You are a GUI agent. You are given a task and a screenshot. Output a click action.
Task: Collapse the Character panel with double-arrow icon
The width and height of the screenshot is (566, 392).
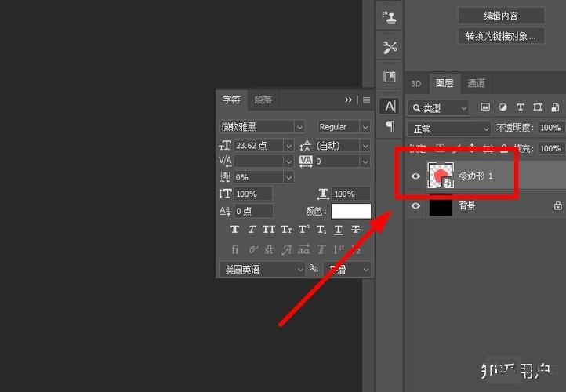[348, 100]
